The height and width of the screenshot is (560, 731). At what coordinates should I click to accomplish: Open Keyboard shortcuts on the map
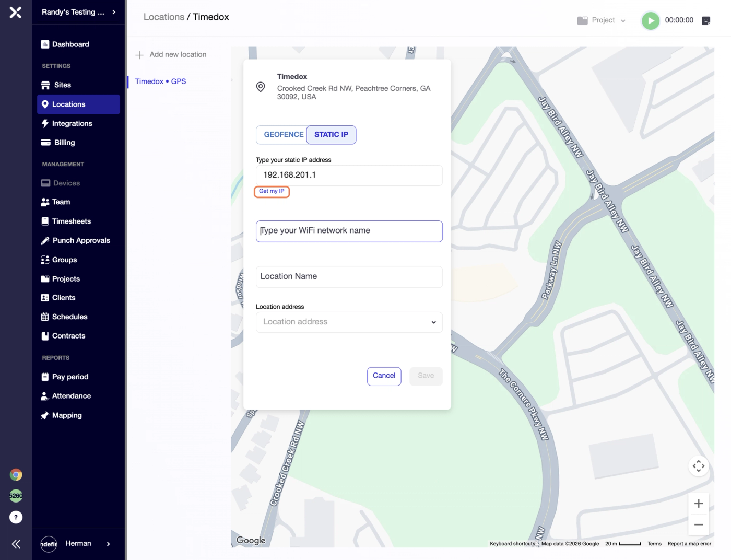click(512, 544)
